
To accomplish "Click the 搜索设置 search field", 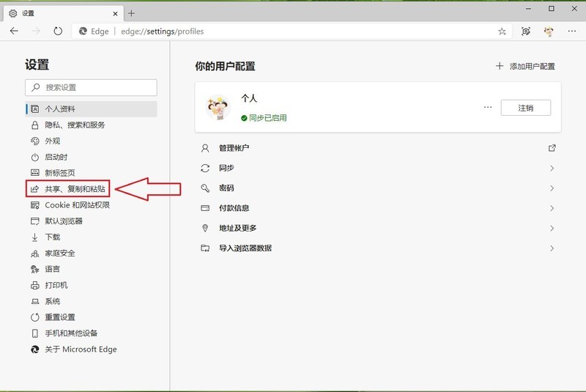I will coord(92,87).
